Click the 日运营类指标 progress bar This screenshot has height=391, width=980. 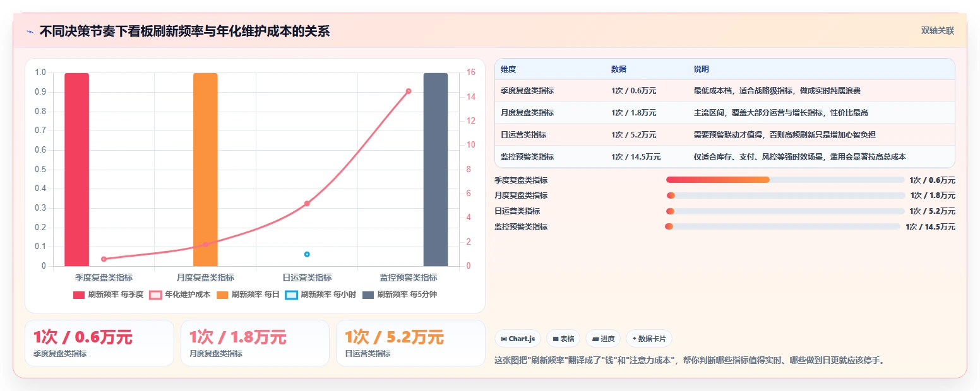(x=786, y=211)
